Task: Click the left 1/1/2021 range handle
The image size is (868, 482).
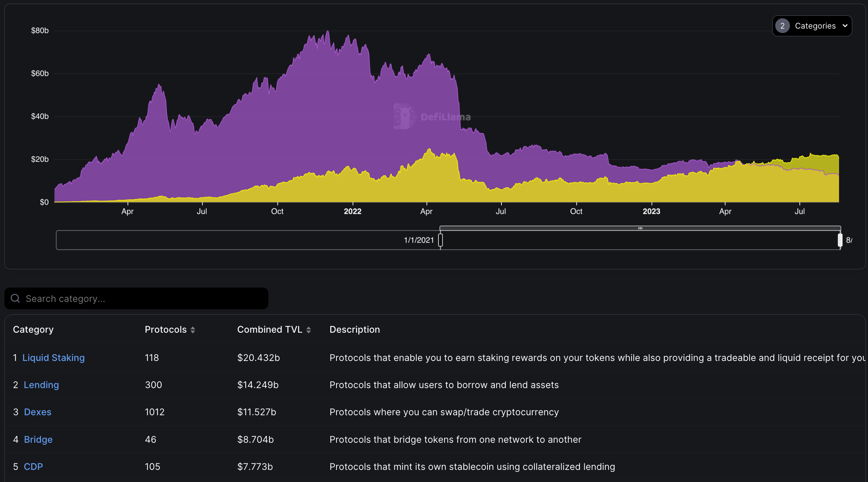Action: pyautogui.click(x=441, y=240)
